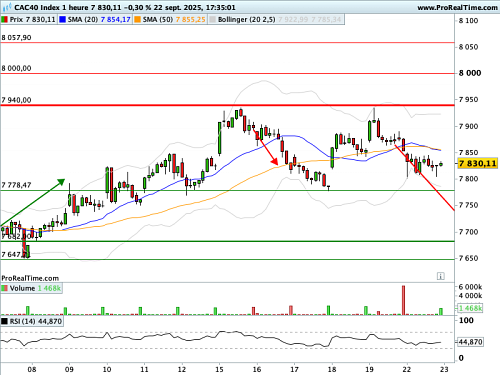Click date 10 on the time axis
Screen dimensions: 500x375
click(x=107, y=369)
